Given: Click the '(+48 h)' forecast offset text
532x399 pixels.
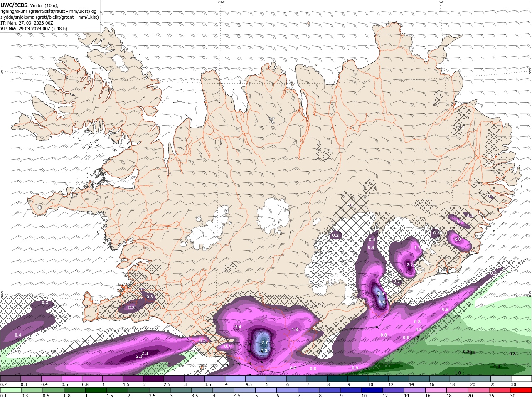Looking at the screenshot, I should click(60, 29).
